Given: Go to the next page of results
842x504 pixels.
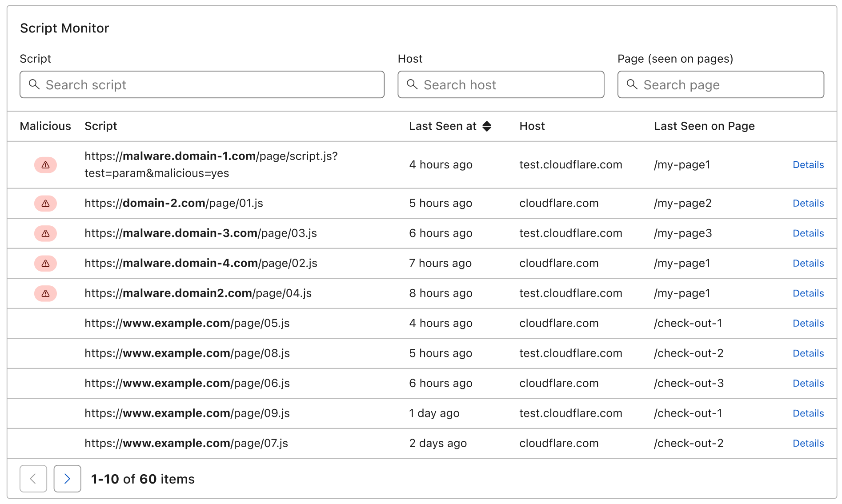Looking at the screenshot, I should pos(67,479).
